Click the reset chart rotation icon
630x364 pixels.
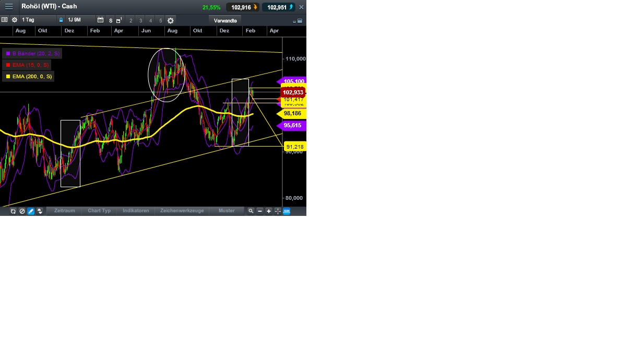[x=13, y=211]
